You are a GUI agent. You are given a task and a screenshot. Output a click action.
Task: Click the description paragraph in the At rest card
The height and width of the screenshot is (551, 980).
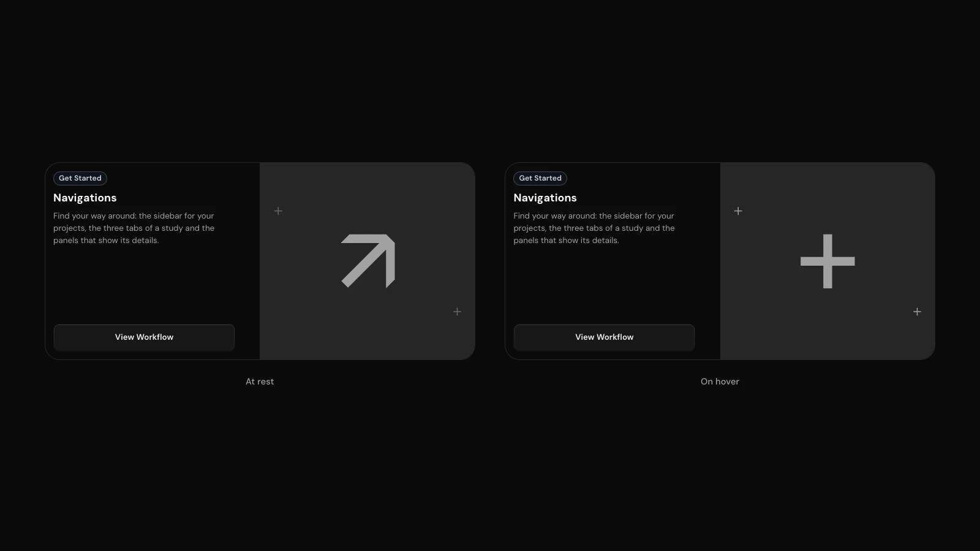click(134, 228)
